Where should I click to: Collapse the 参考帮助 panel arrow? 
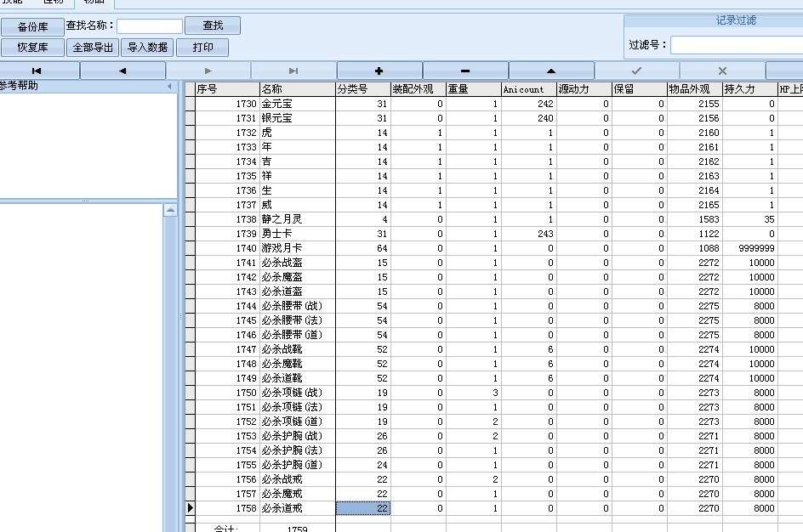coord(169,86)
